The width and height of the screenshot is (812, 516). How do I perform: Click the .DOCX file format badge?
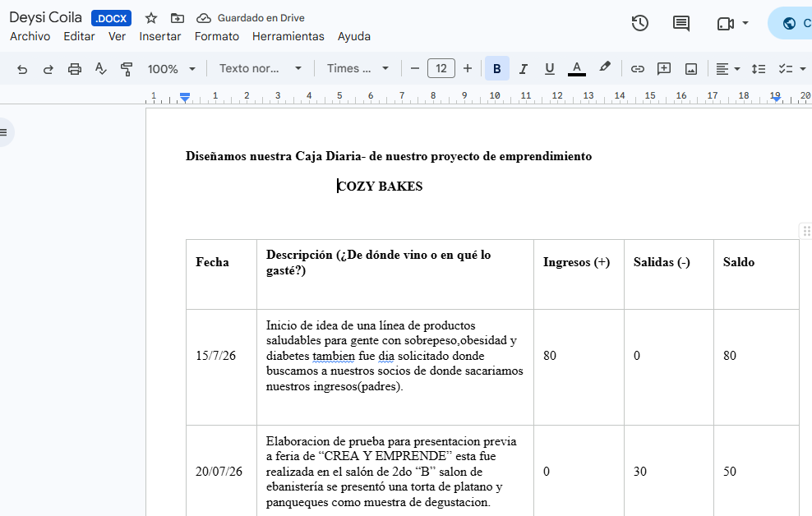point(111,18)
